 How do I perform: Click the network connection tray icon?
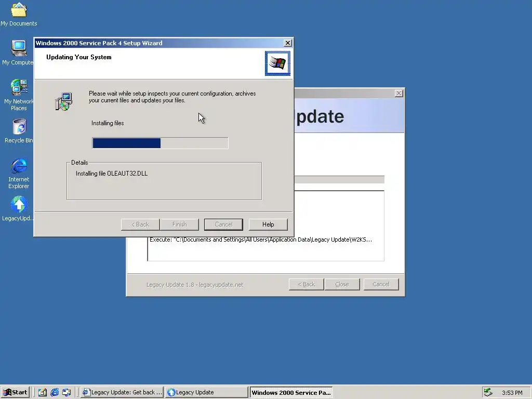(x=488, y=392)
